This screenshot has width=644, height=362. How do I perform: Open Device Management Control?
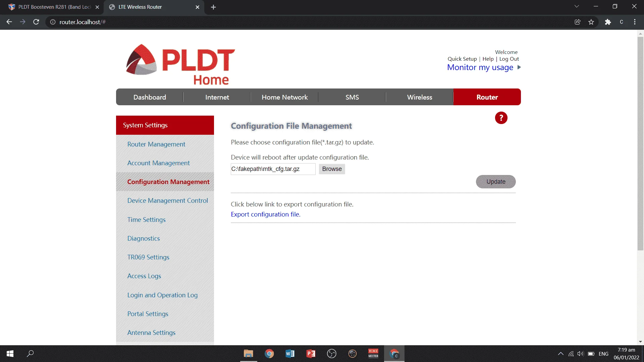click(x=167, y=200)
